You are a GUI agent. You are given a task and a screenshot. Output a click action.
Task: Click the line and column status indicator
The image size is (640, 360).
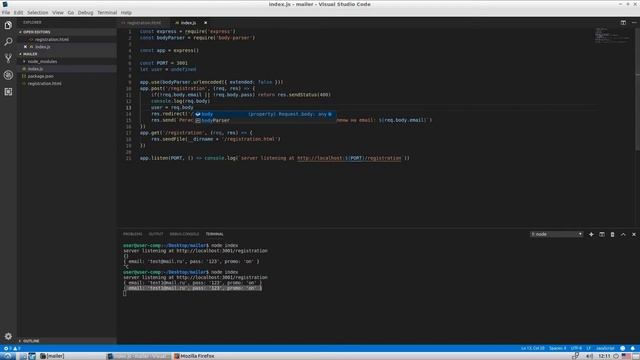(x=533, y=348)
